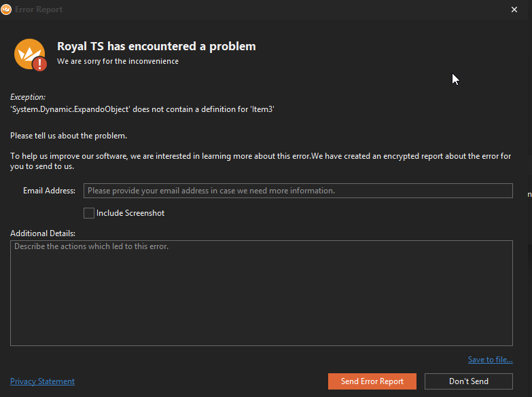Screen dimensions: 532x397
Task: Click the Royal TS icon in title bar
Action: [x=7, y=10]
